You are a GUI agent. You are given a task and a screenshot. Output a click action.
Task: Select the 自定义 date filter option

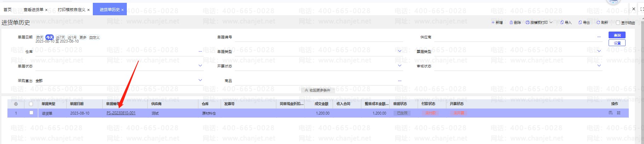tap(94, 37)
